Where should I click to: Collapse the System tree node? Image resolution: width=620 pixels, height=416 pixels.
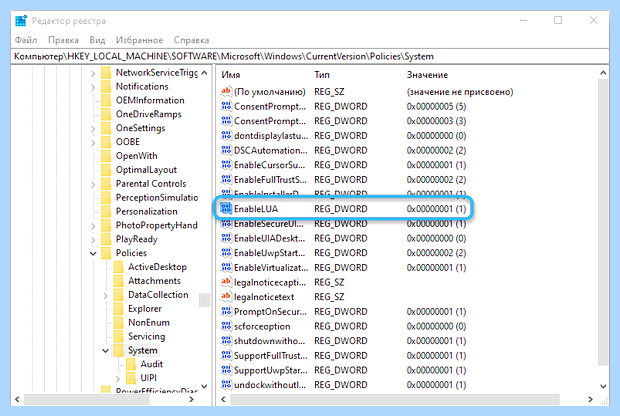click(106, 351)
